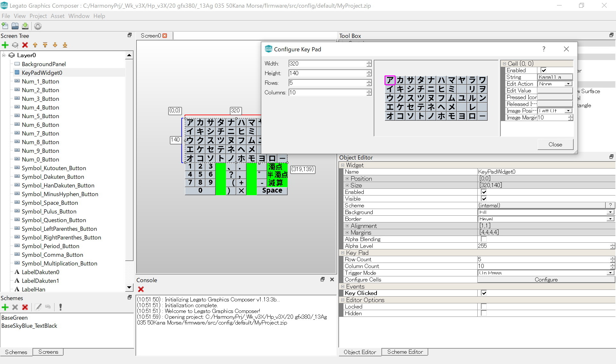Click the move down arrow in Screen Tree
The height and width of the screenshot is (364, 616).
tap(55, 45)
